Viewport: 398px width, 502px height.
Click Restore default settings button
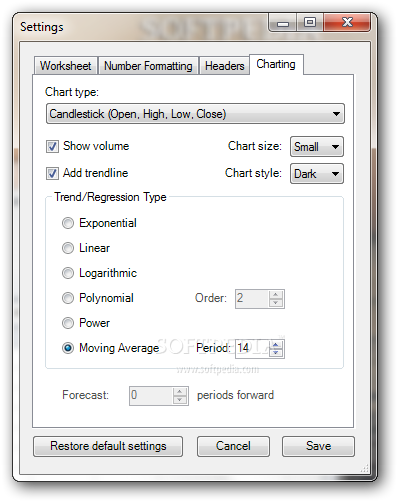[x=108, y=446]
